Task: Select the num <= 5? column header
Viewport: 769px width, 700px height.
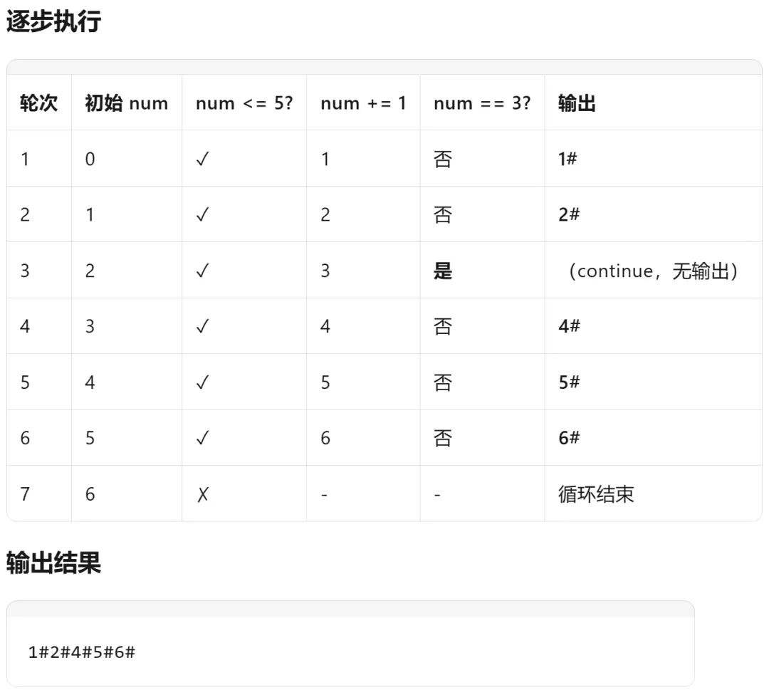Action: (243, 103)
